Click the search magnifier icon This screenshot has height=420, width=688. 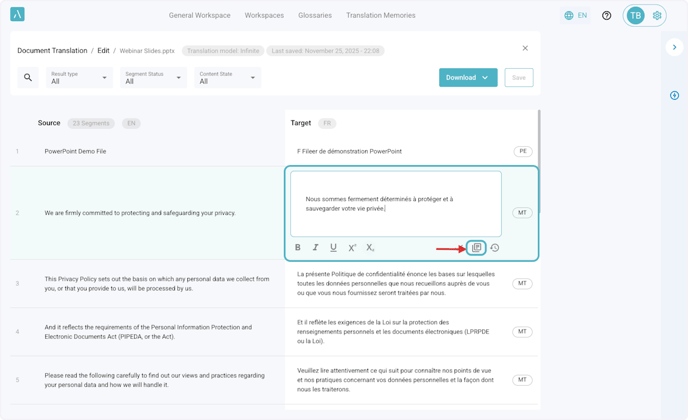tap(28, 77)
